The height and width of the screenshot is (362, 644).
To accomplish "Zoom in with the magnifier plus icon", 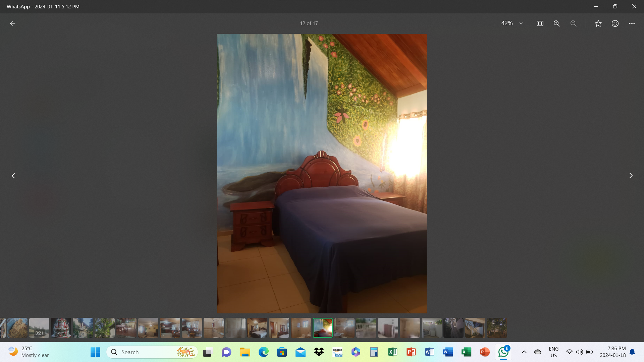I will tap(557, 23).
